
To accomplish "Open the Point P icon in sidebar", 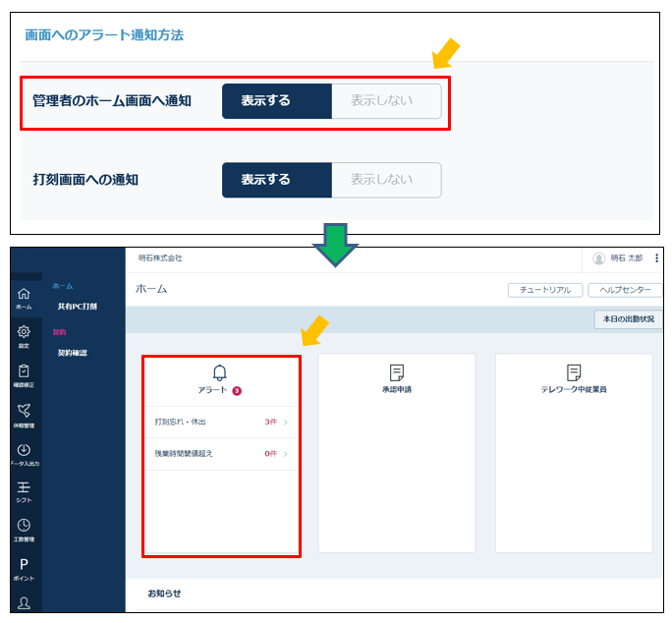I will coord(24,564).
